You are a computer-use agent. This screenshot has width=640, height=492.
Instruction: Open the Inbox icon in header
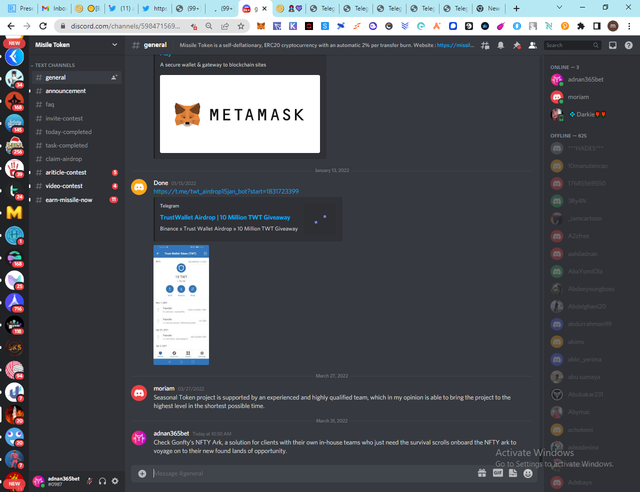click(613, 45)
